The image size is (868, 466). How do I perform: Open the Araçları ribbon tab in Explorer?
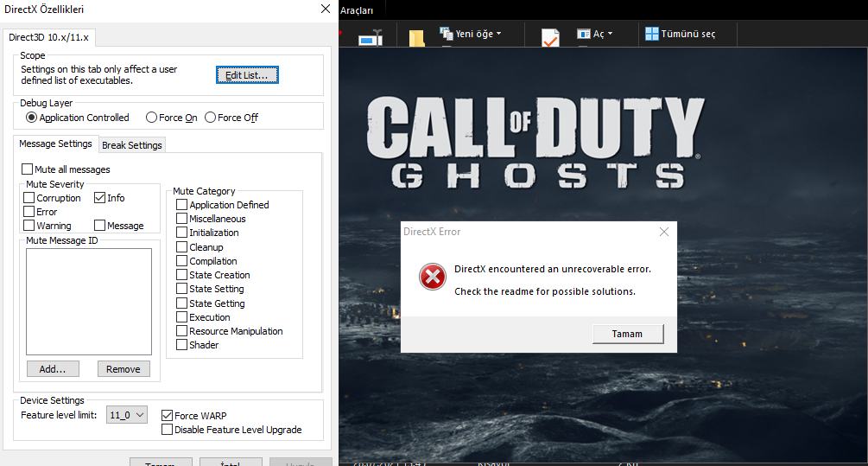[x=357, y=10]
